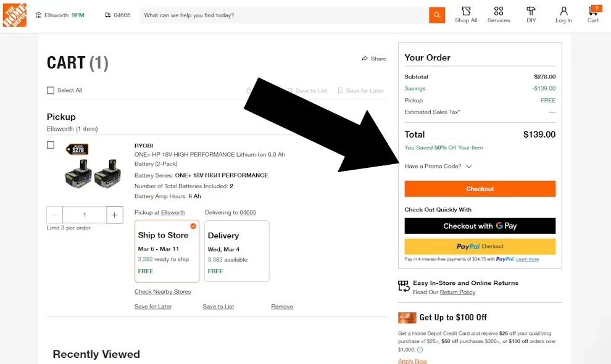This screenshot has height=364, width=611.
Task: Click the PayPal Checkout button
Action: 480,246
